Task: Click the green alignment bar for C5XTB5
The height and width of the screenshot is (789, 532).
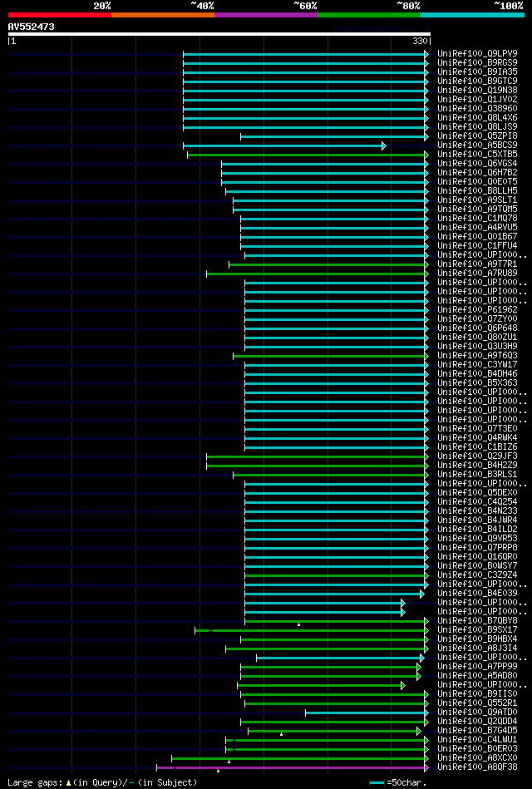Action: click(x=307, y=155)
